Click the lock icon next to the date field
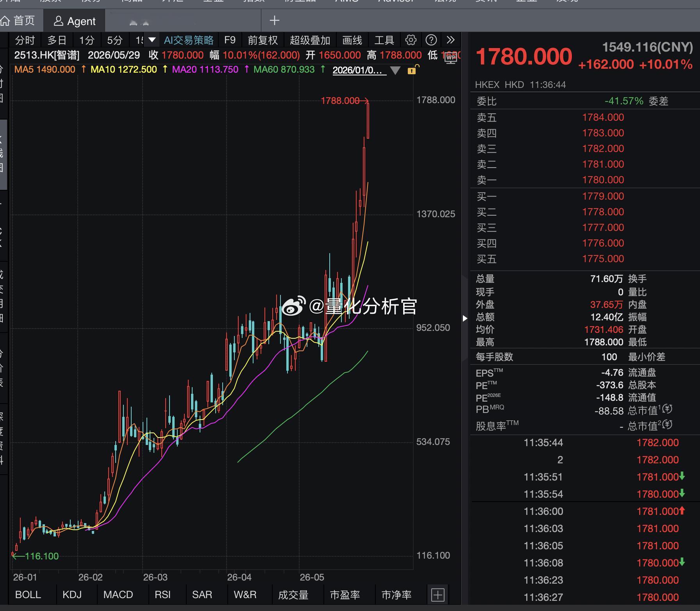This screenshot has width=700, height=611. (412, 70)
